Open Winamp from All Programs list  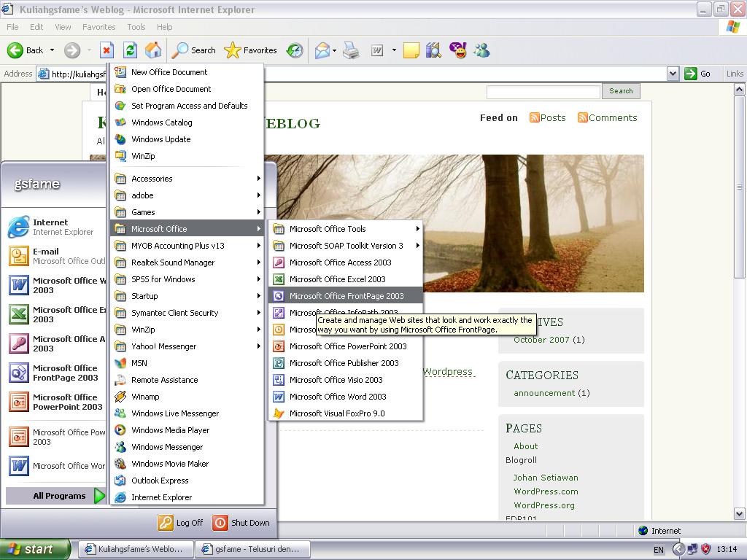point(187,396)
